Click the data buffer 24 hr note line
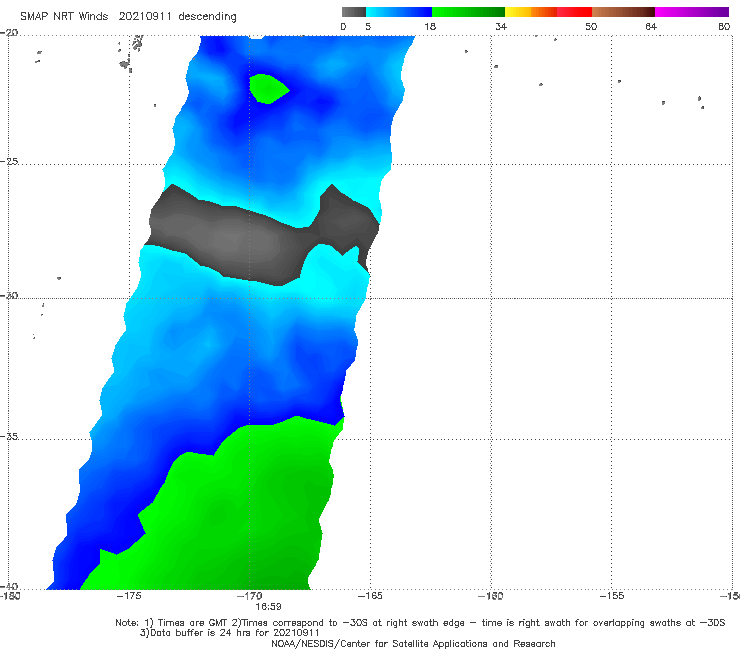The width and height of the screenshot is (740, 650). [229, 633]
